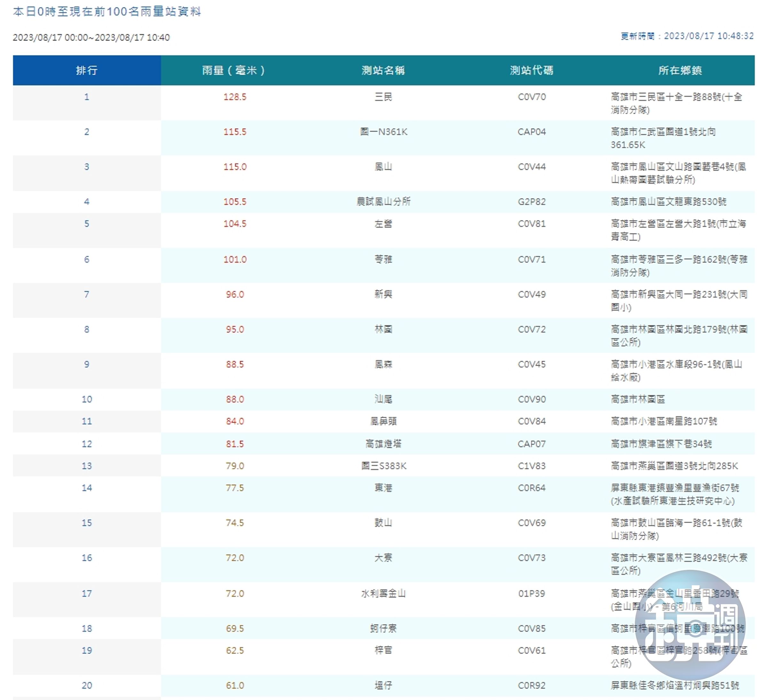Click the station name 水利署金山
Image resolution: width=767 pixels, height=700 pixels.
click(x=383, y=594)
